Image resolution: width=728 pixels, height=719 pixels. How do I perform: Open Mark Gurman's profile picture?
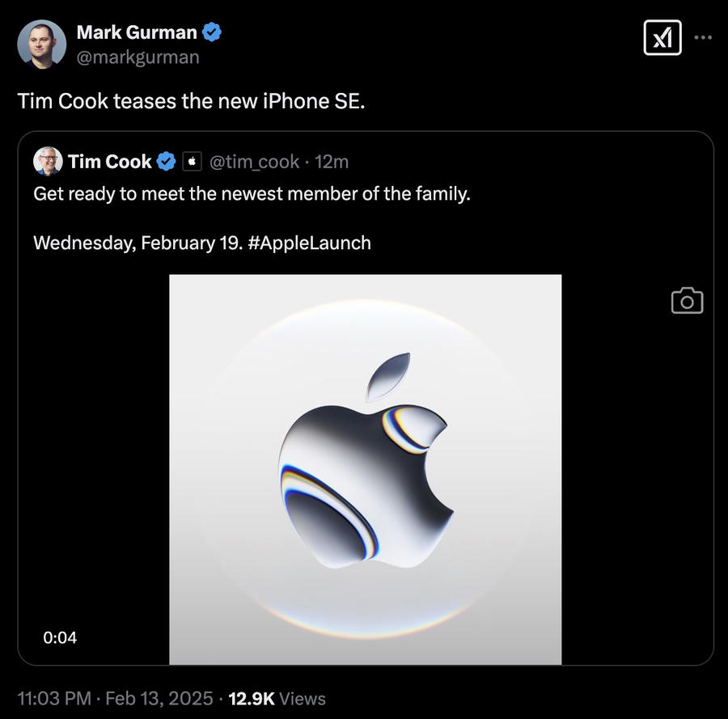[42, 44]
